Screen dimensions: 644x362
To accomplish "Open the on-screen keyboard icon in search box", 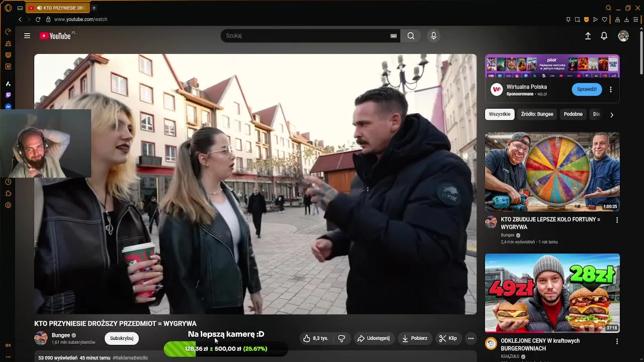I will 393,36.
